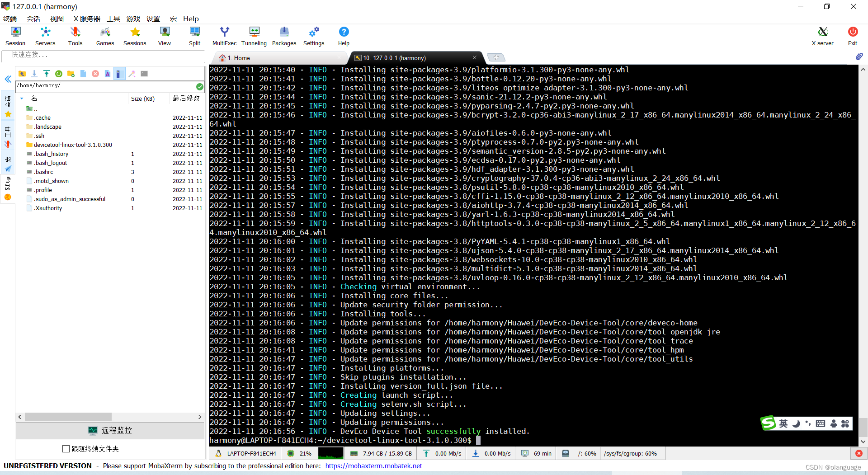This screenshot has height=475, width=868.
Task: Open the 设置 menu
Action: tap(153, 19)
